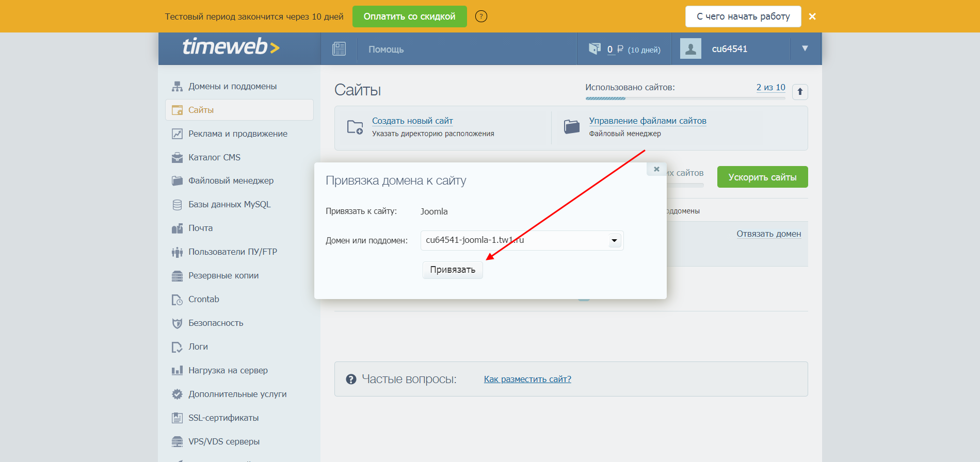Screen dimensions: 980x462
Task: Click Оплатить со скидкой button
Action: pyautogui.click(x=409, y=16)
